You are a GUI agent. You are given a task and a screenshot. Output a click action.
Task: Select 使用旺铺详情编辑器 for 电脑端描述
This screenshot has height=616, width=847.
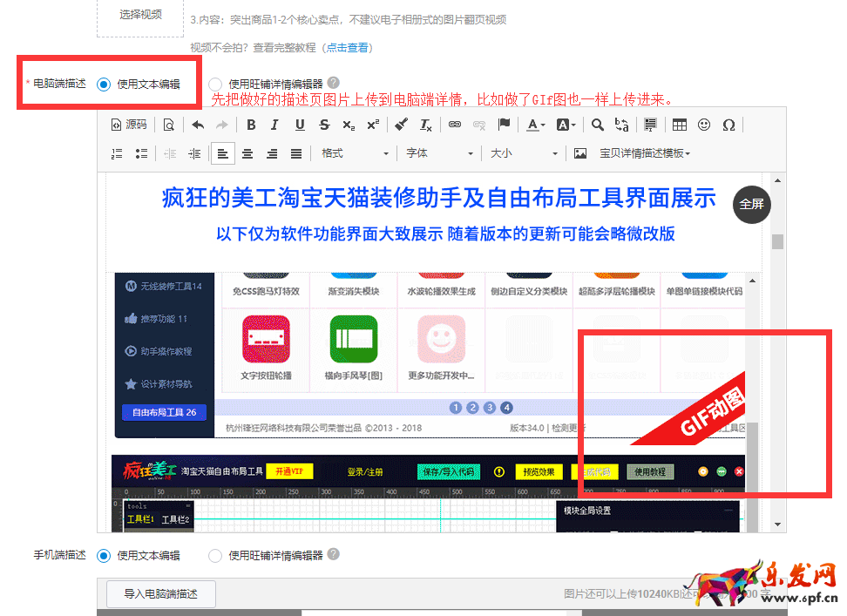pos(215,85)
